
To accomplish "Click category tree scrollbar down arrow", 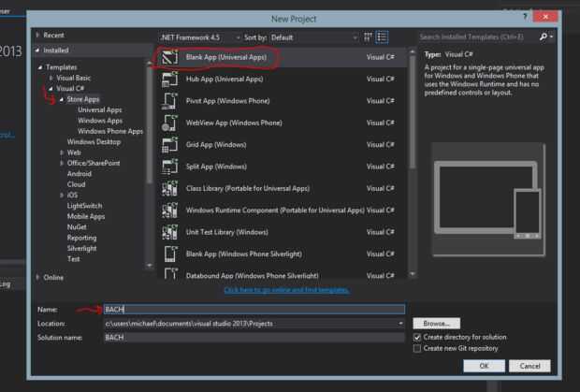I will point(149,265).
